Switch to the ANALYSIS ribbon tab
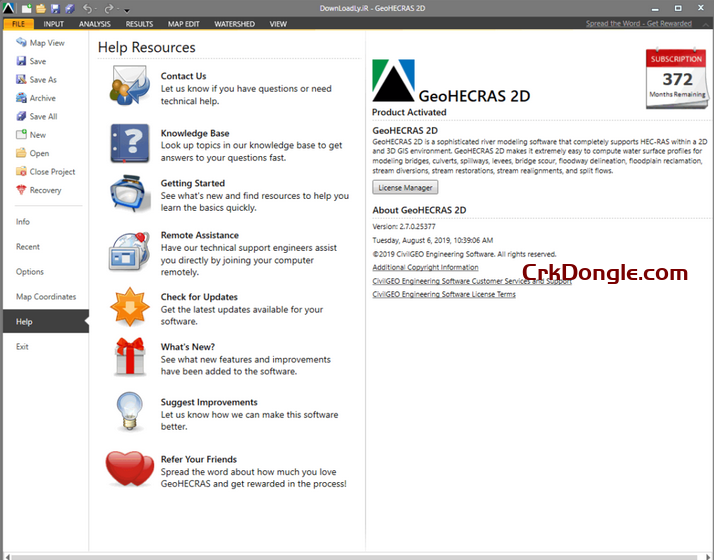714x560 pixels. (x=95, y=24)
